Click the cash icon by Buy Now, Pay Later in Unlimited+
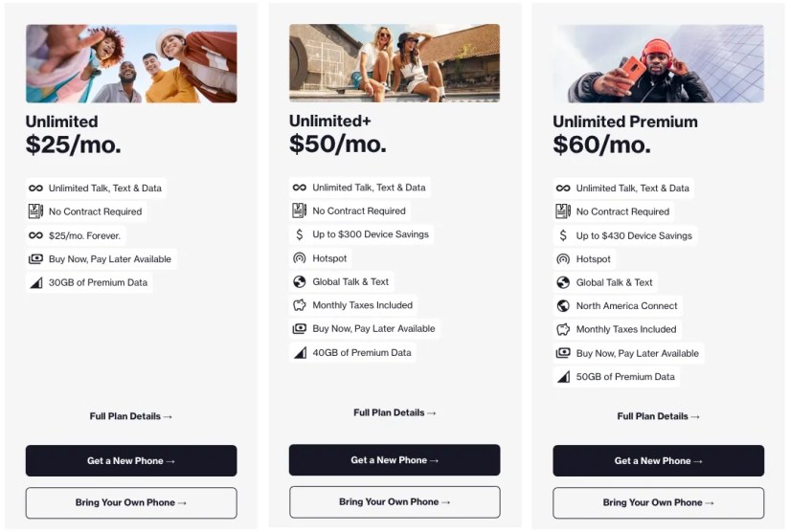 click(x=300, y=328)
